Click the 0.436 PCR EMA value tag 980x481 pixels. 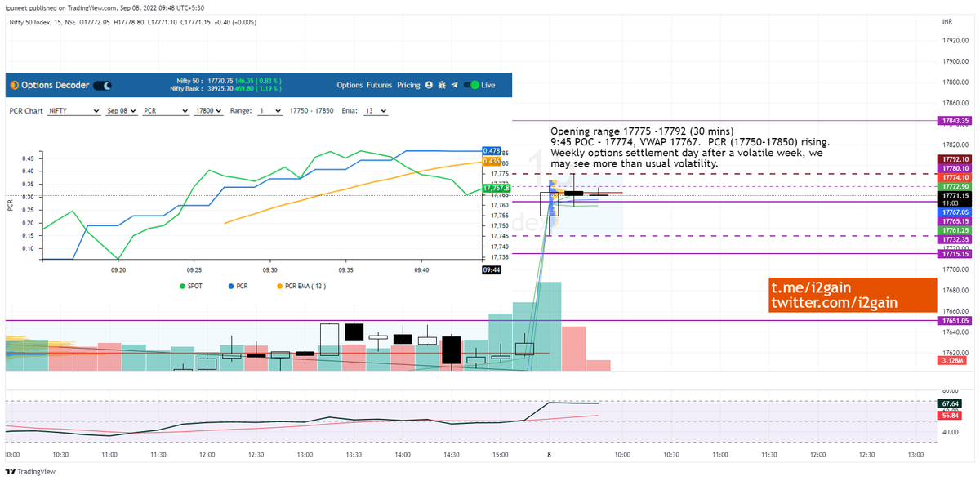[492, 162]
